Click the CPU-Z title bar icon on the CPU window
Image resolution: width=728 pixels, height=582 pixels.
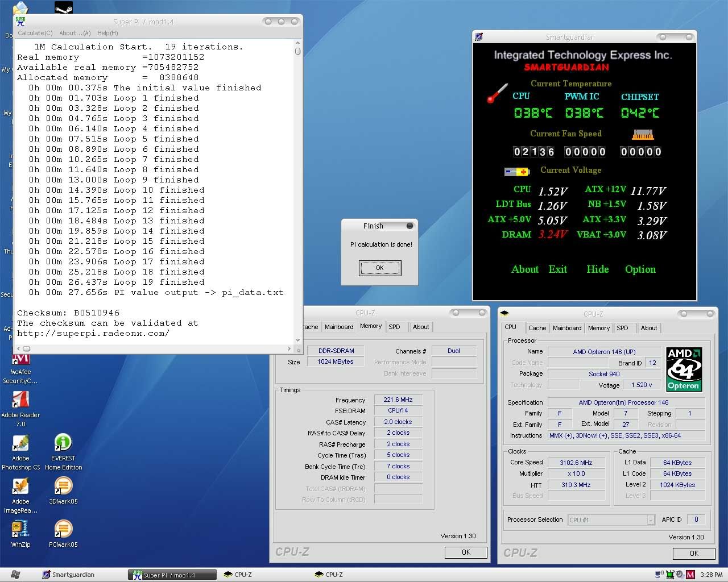coord(504,313)
